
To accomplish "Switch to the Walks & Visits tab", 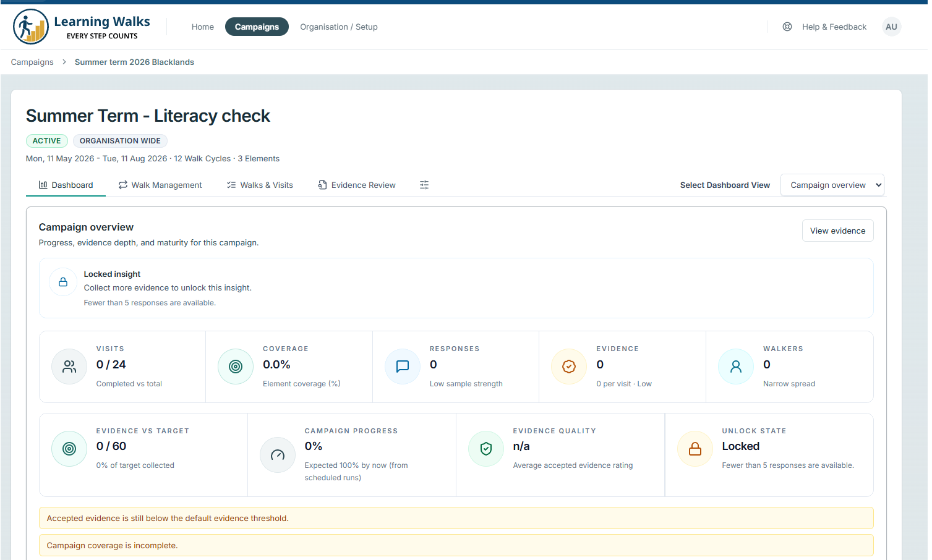I will tap(260, 185).
